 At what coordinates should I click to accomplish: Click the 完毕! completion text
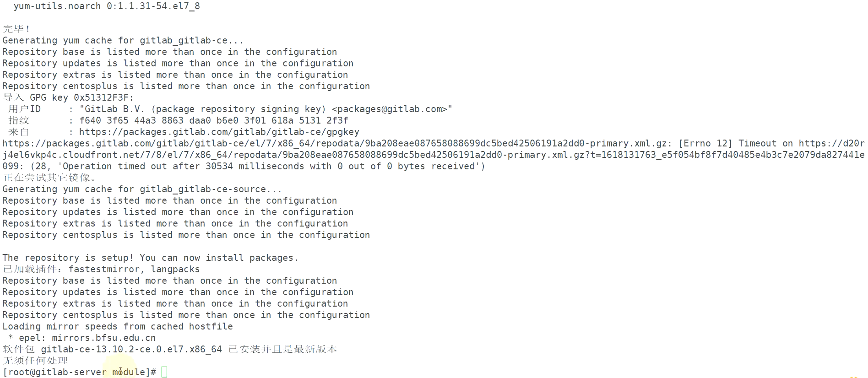[x=16, y=29]
